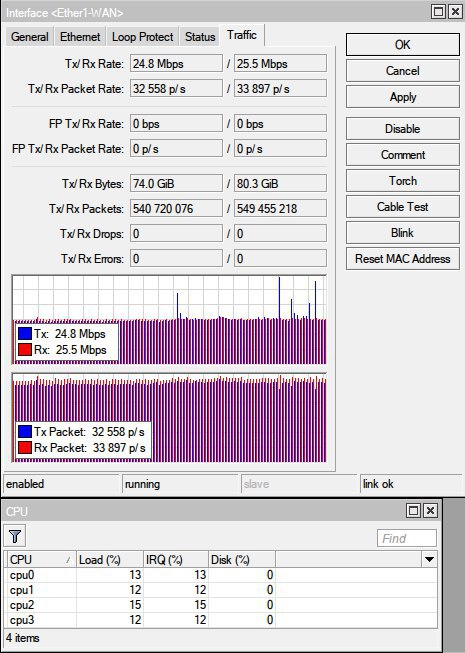Launch Torch for this interface

tap(403, 181)
